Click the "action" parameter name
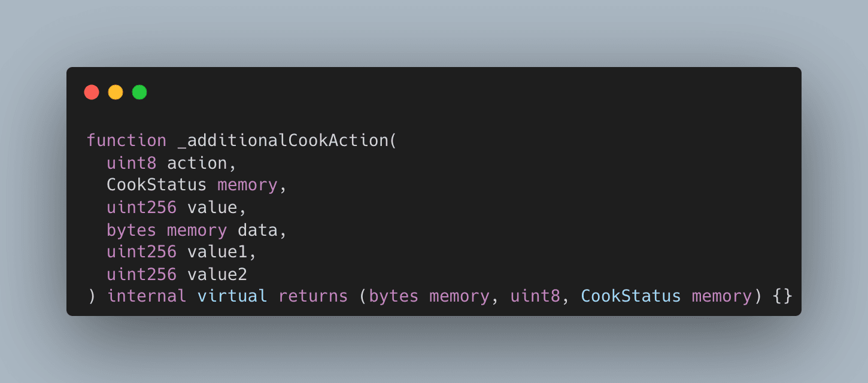The width and height of the screenshot is (868, 383). (x=197, y=163)
